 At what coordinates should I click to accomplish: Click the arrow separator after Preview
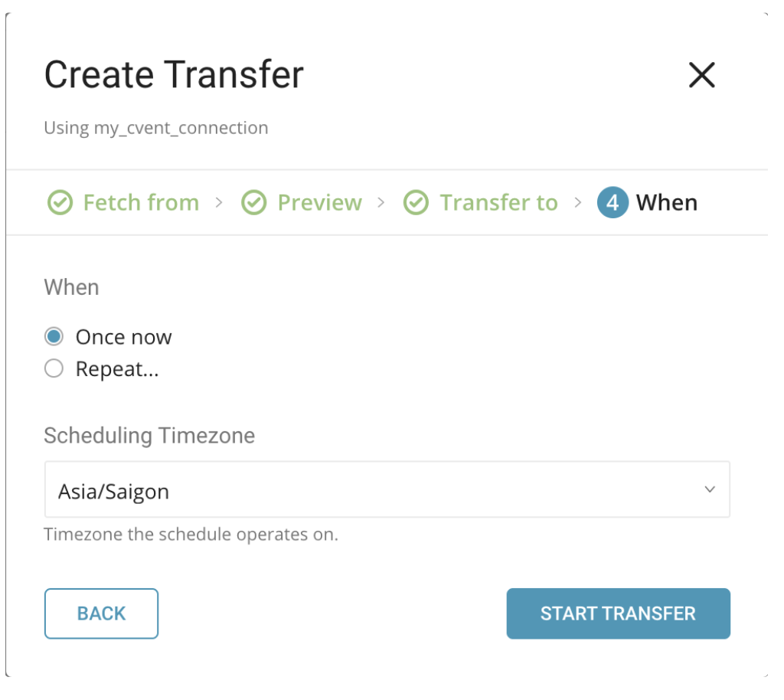(381, 203)
